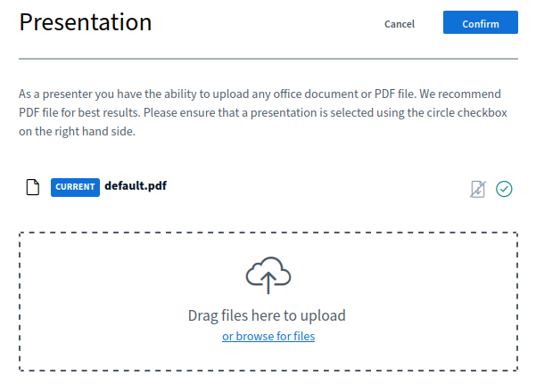This screenshot has height=392, width=536.
Task: Click the blank space between default.pdf and icons
Action: 312,187
